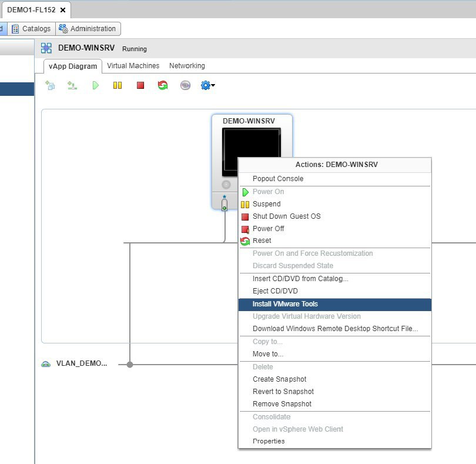Open the Administration section
This screenshot has height=464, width=476.
click(x=88, y=29)
